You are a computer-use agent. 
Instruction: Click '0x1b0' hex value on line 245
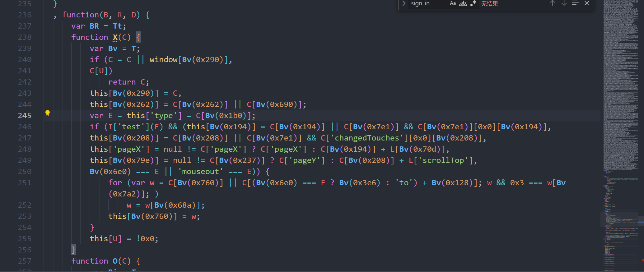tap(231, 116)
